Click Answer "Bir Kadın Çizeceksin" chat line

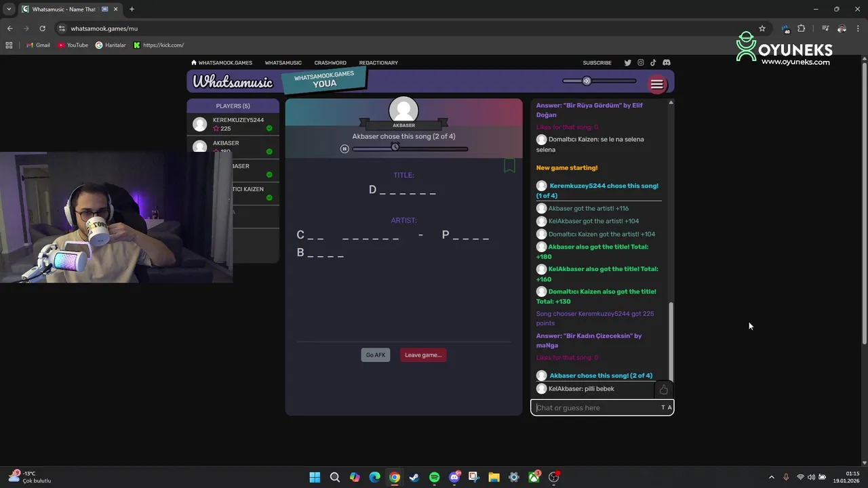pos(589,340)
